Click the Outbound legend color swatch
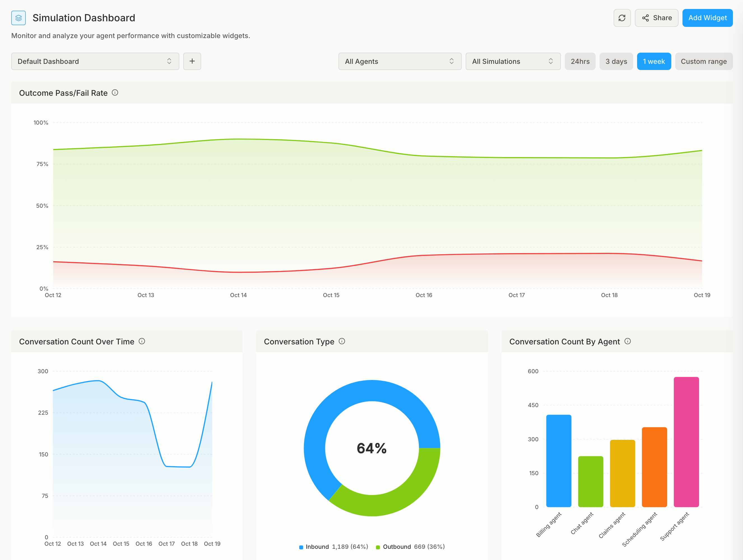This screenshot has width=743, height=560. [378, 547]
